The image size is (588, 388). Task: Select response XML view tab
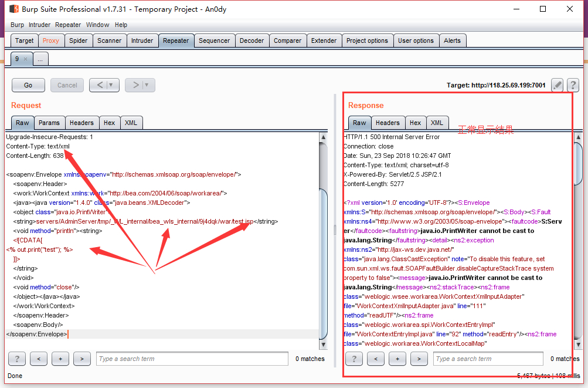point(437,123)
